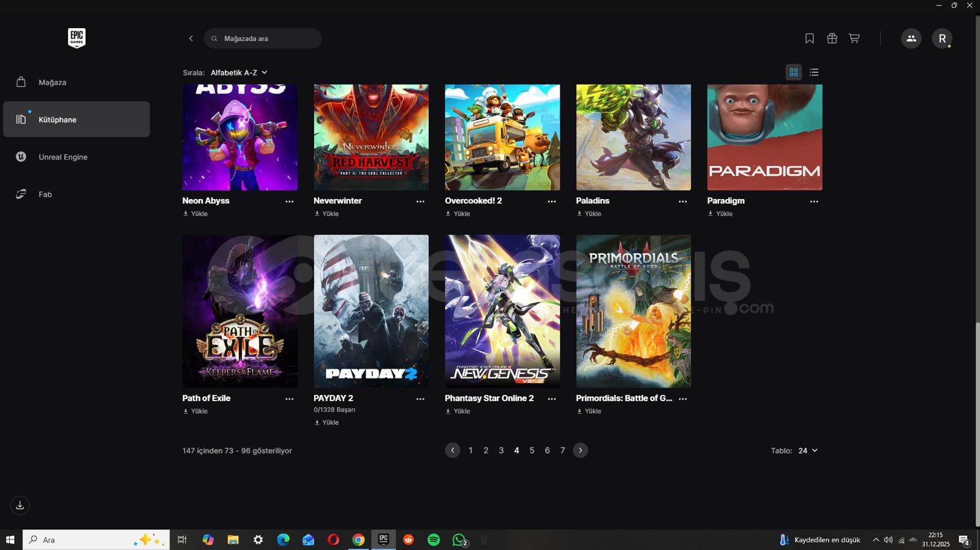The width and height of the screenshot is (980, 550).
Task: Switch to list view
Action: pyautogui.click(x=814, y=72)
